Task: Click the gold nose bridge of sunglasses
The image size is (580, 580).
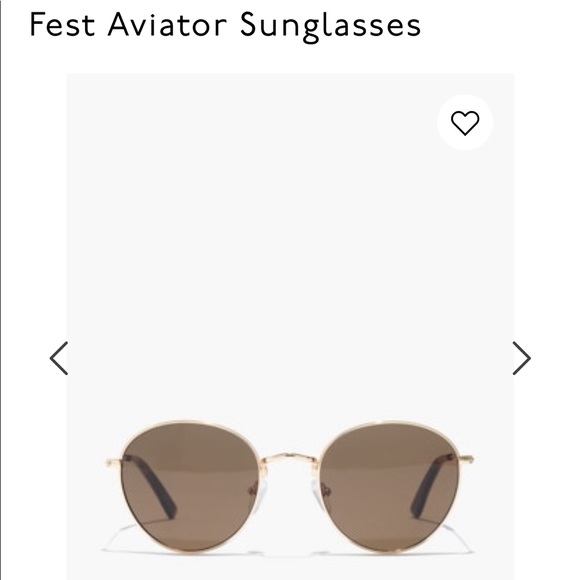Action: click(290, 459)
